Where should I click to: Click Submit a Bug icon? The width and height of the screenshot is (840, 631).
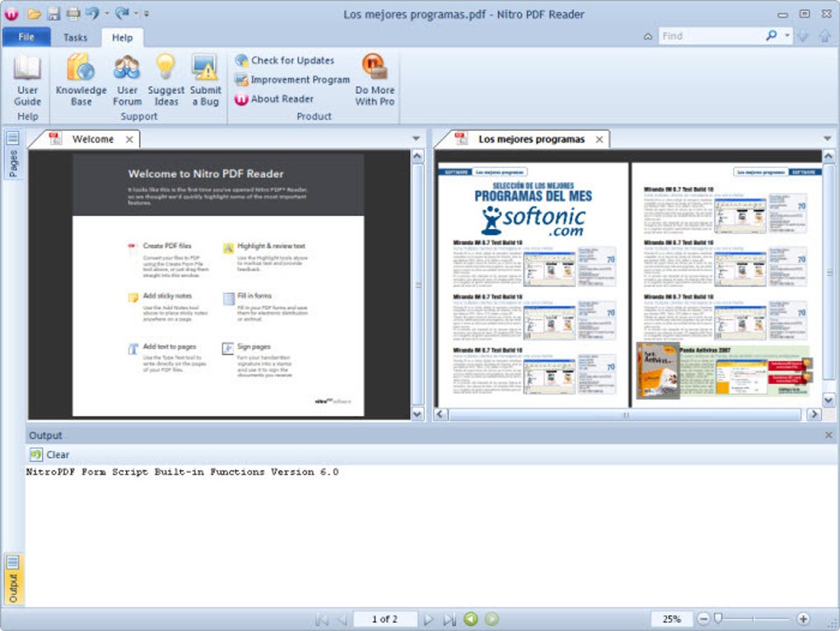click(205, 81)
